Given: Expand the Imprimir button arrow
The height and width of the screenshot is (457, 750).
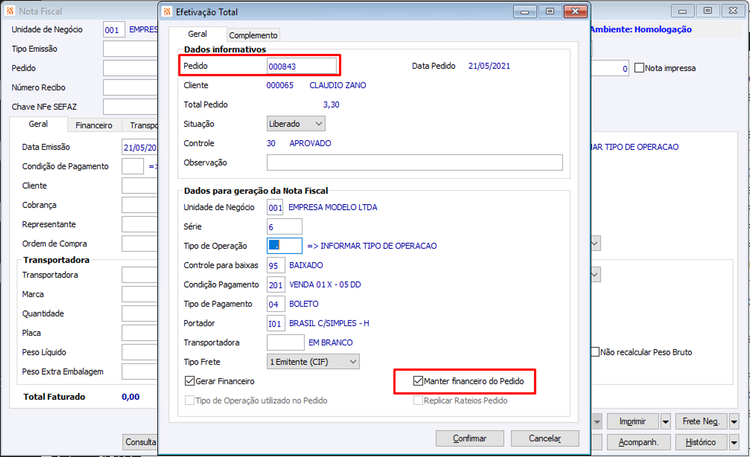Looking at the screenshot, I should tap(665, 422).
